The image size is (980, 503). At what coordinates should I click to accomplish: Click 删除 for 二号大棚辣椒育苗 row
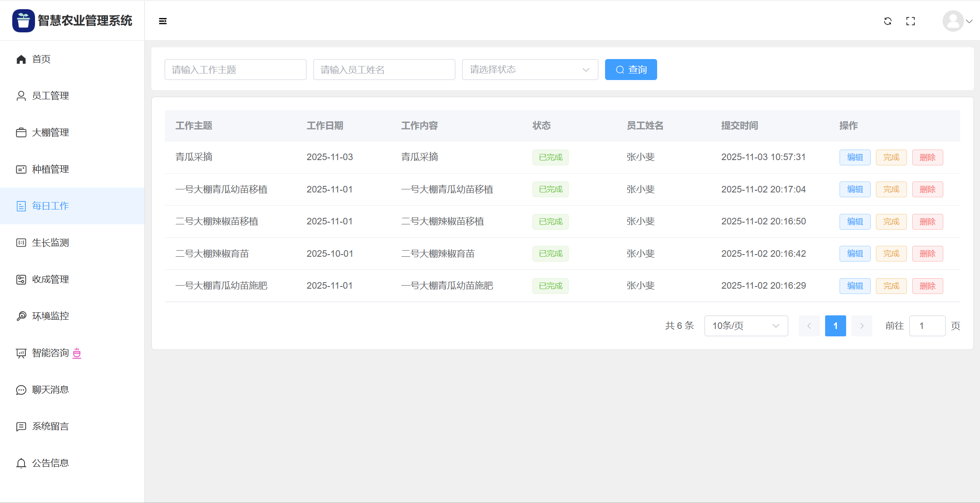(927, 254)
